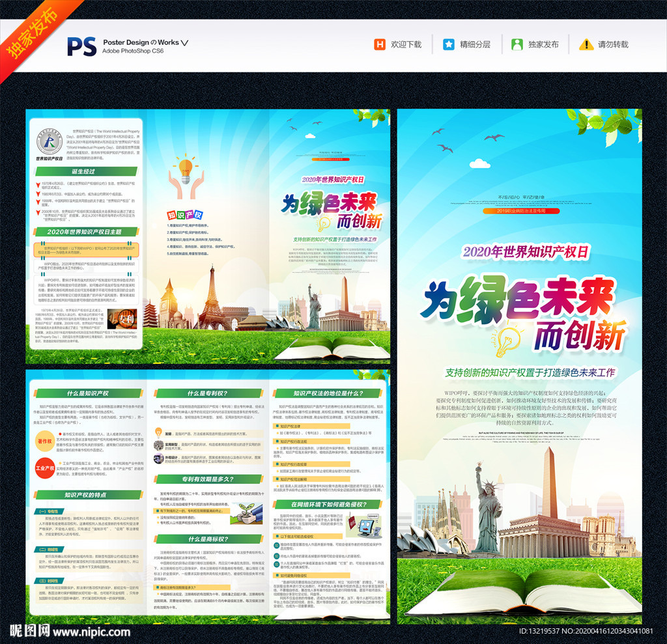Click the 独家发布 label beside green icon
667x644 pixels.
pyautogui.click(x=544, y=44)
